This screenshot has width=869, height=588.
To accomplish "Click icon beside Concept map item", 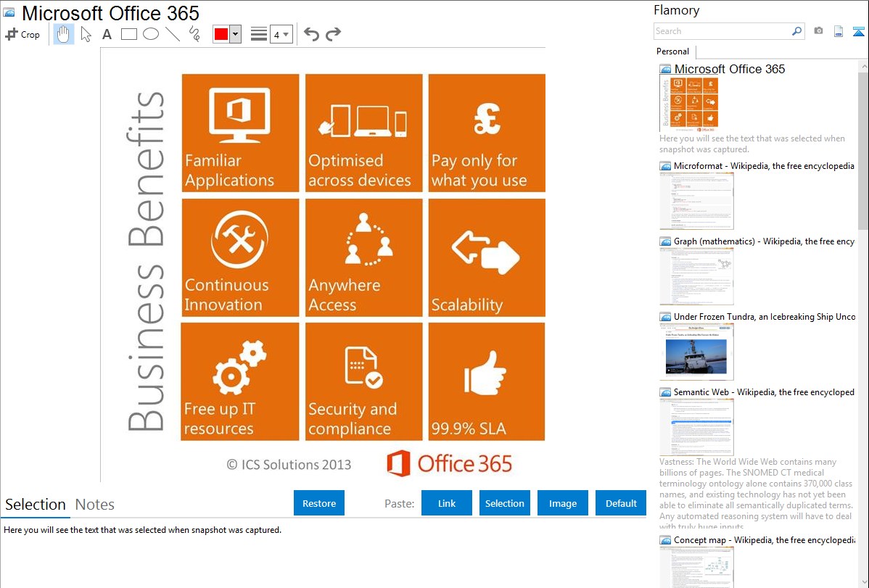I will 666,540.
